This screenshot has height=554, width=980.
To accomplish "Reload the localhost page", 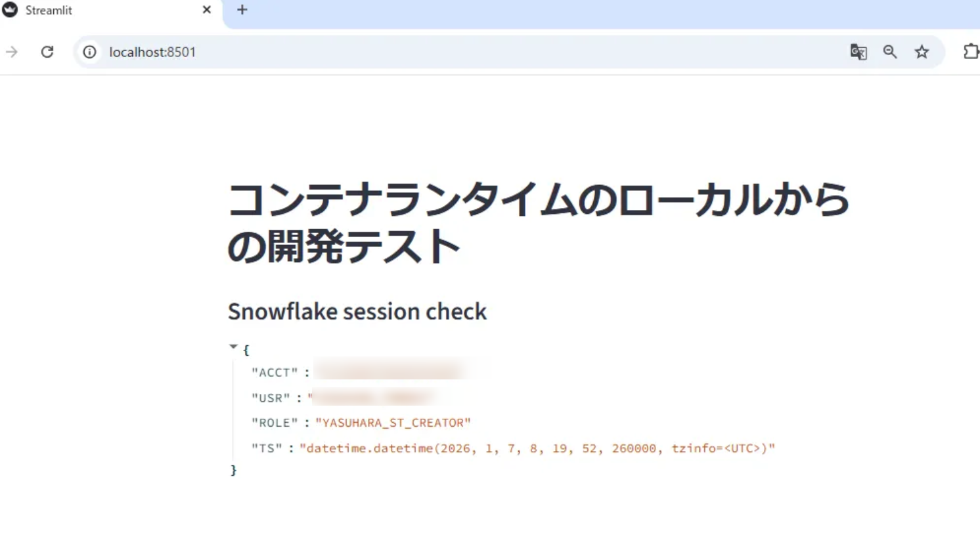I will point(47,52).
